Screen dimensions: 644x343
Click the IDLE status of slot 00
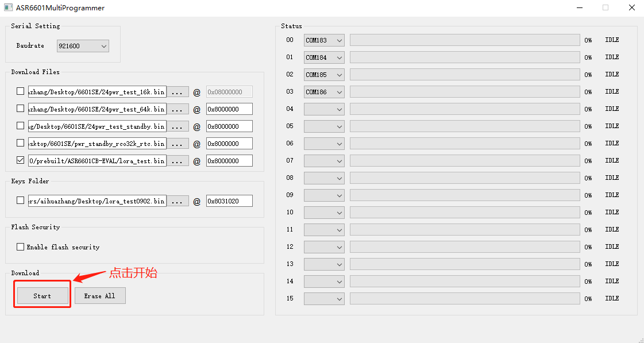click(612, 40)
